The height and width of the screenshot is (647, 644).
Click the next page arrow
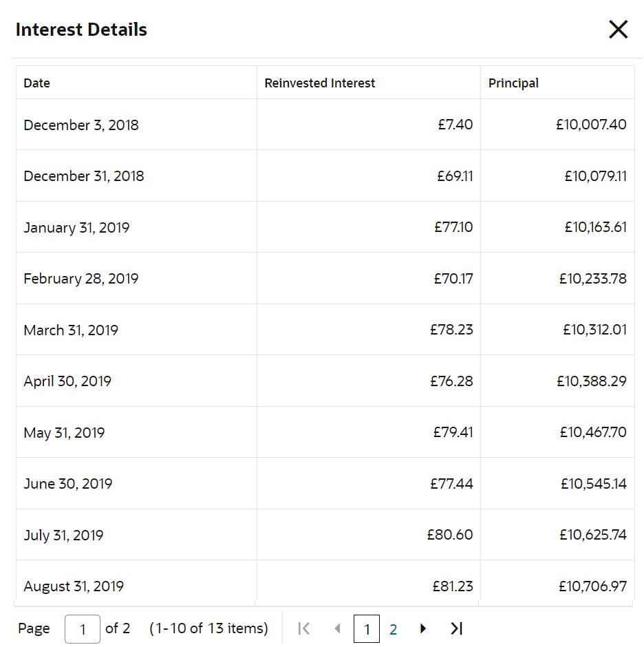point(423,628)
